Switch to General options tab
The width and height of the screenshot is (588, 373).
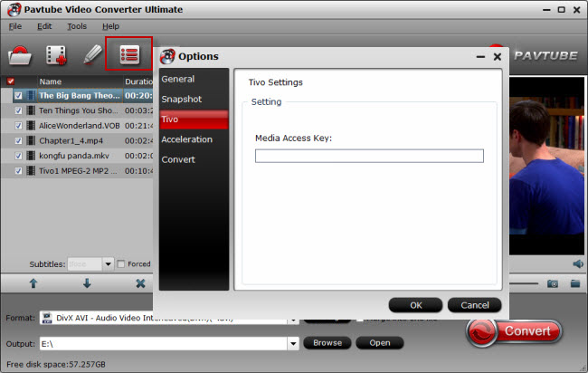[194, 79]
